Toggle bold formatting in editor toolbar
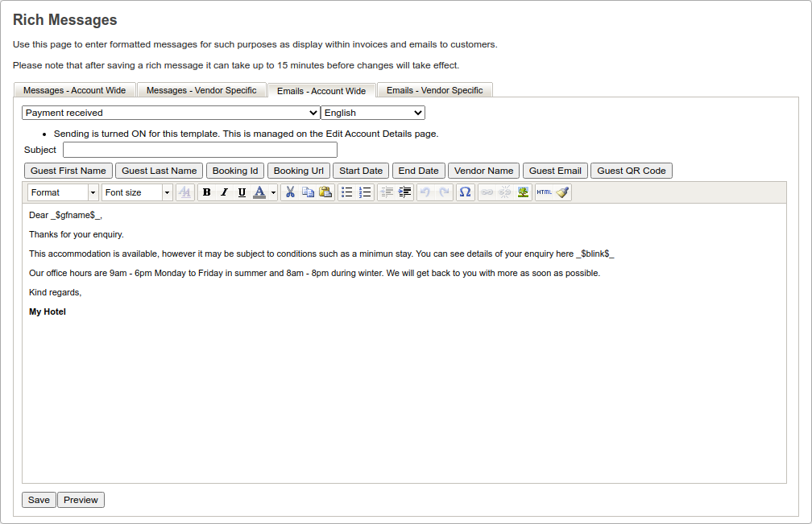The width and height of the screenshot is (812, 524). coord(207,192)
